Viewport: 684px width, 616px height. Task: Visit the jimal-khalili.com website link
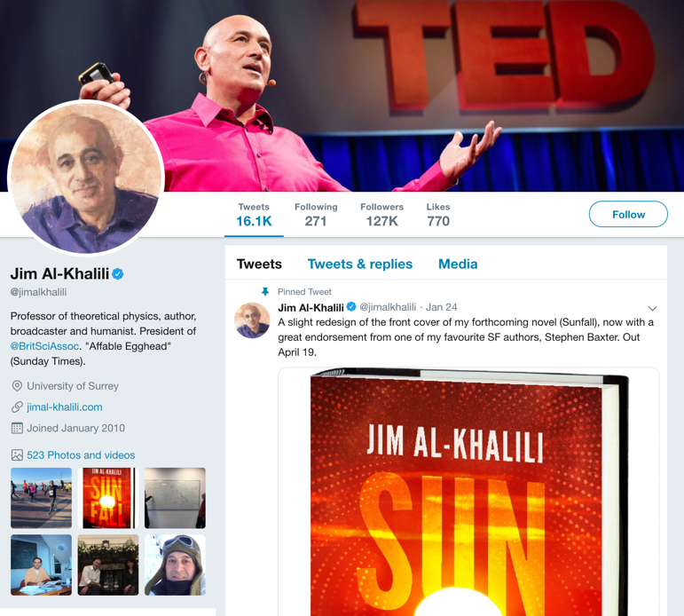(x=65, y=407)
